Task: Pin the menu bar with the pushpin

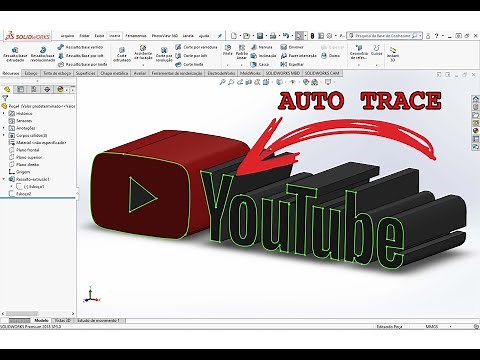Action: [220, 36]
